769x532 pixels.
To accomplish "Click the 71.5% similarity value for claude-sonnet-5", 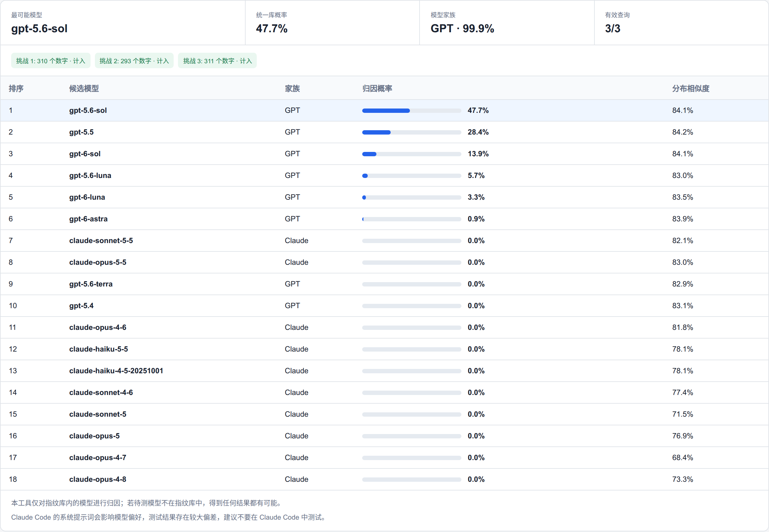I will pyautogui.click(x=682, y=414).
